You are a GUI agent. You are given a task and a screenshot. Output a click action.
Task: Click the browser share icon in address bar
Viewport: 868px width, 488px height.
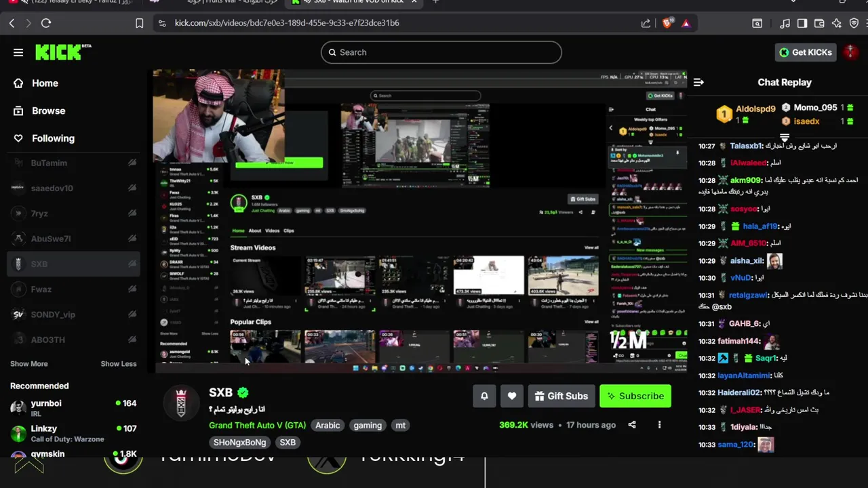(x=646, y=23)
